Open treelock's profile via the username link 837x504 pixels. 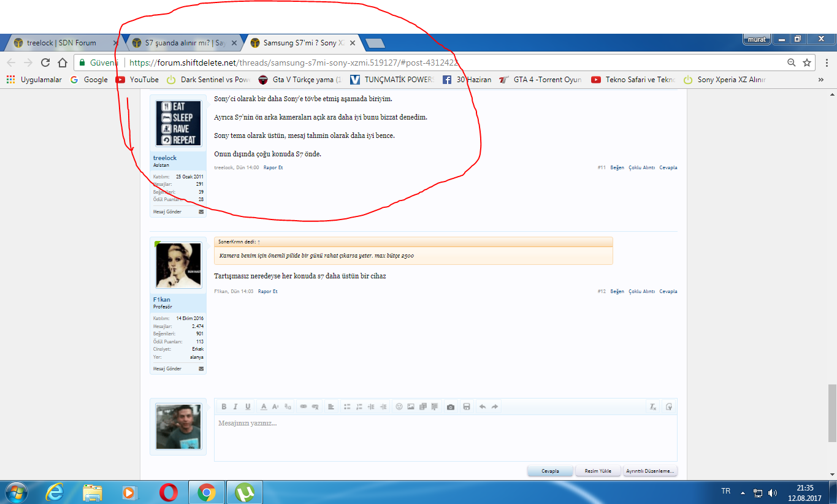pos(165,158)
